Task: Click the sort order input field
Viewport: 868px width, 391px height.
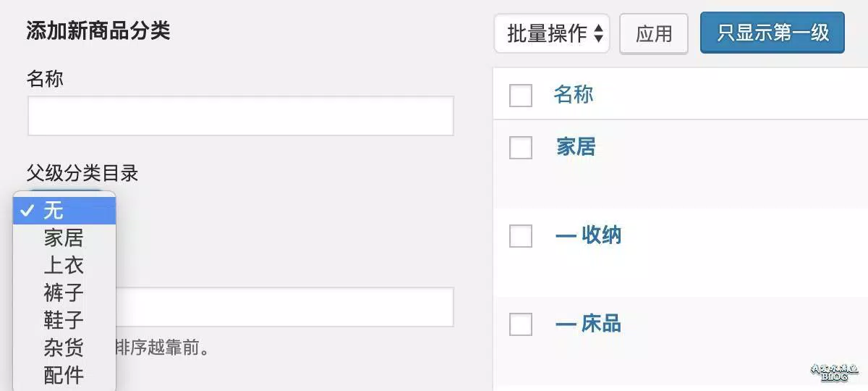Action: click(284, 307)
